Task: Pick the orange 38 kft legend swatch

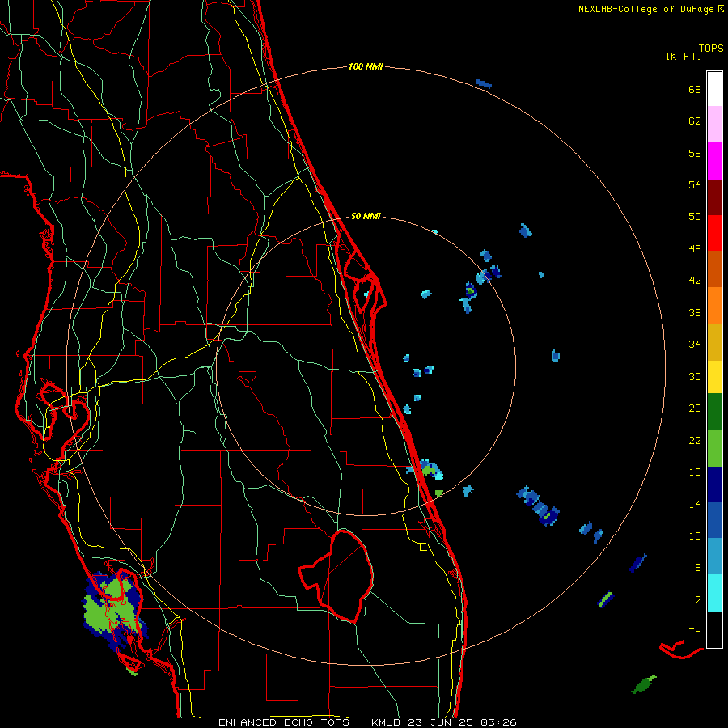Action: click(x=714, y=306)
